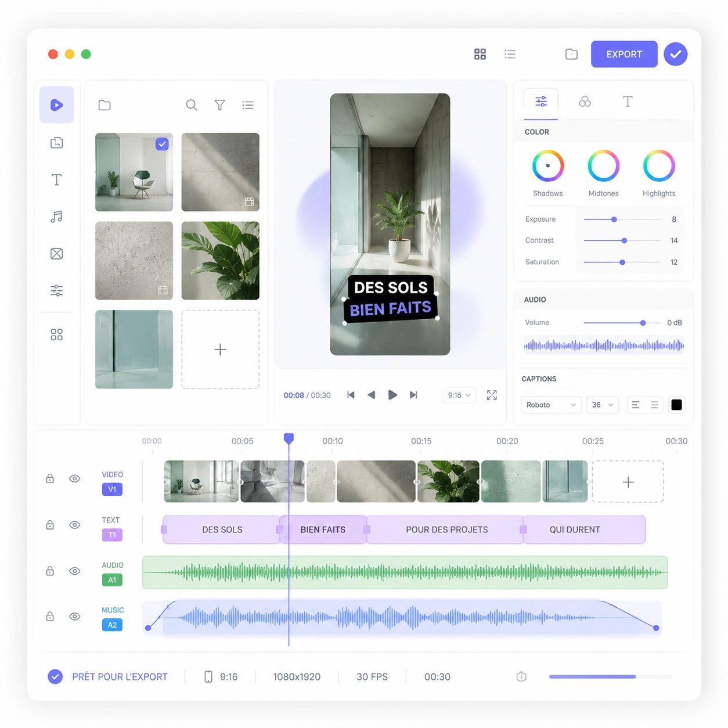The height and width of the screenshot is (728, 728).
Task: Click the folder icon in the media browser
Action: (x=104, y=105)
